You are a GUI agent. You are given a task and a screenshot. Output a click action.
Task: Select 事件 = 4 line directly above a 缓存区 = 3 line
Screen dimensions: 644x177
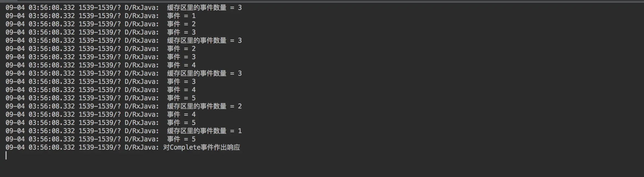[x=101, y=65]
